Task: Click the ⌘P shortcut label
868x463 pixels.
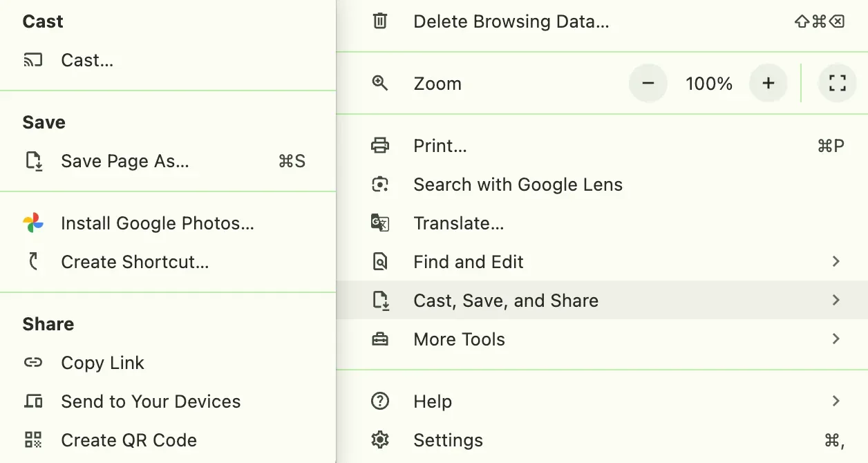Action: tap(831, 146)
